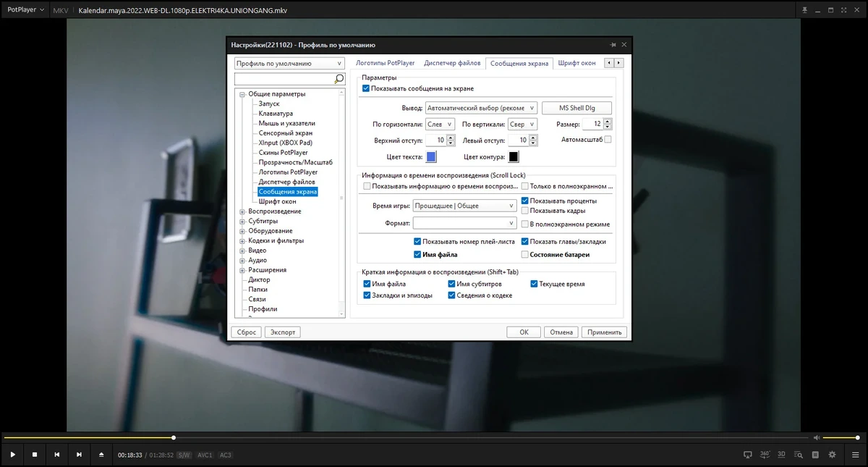Open the playlist search icon in player bar
The height and width of the screenshot is (467, 868).
[x=799, y=455]
